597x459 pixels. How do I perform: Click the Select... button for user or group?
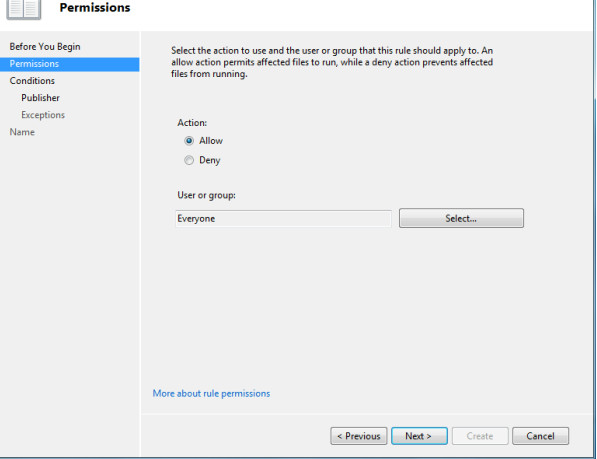(461, 218)
